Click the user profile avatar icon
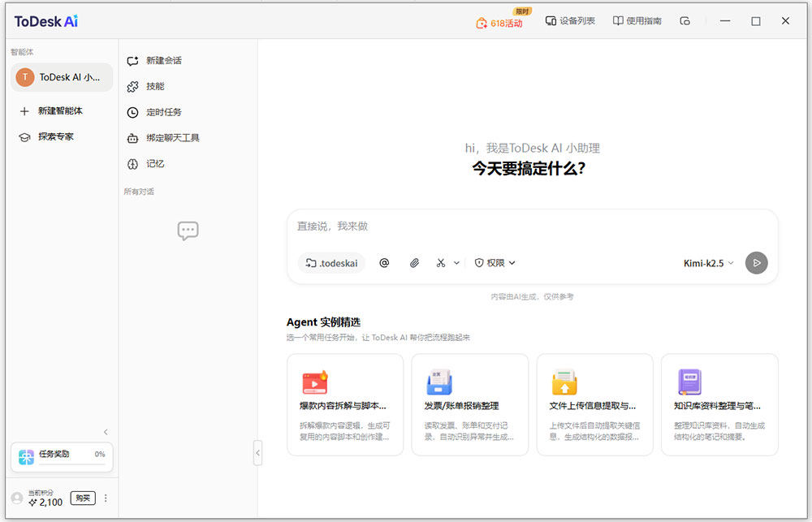812x522 pixels. [x=17, y=498]
